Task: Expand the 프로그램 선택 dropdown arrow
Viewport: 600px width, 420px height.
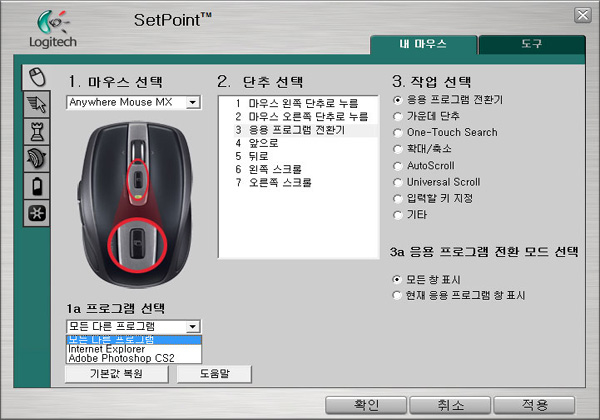Action: tap(192, 326)
